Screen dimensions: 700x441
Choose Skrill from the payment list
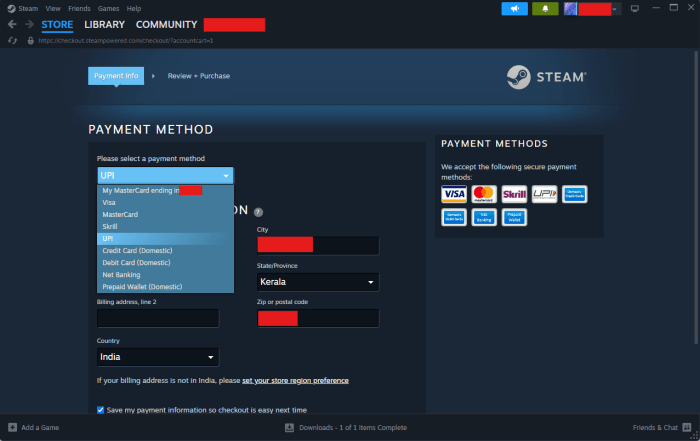[165, 227]
